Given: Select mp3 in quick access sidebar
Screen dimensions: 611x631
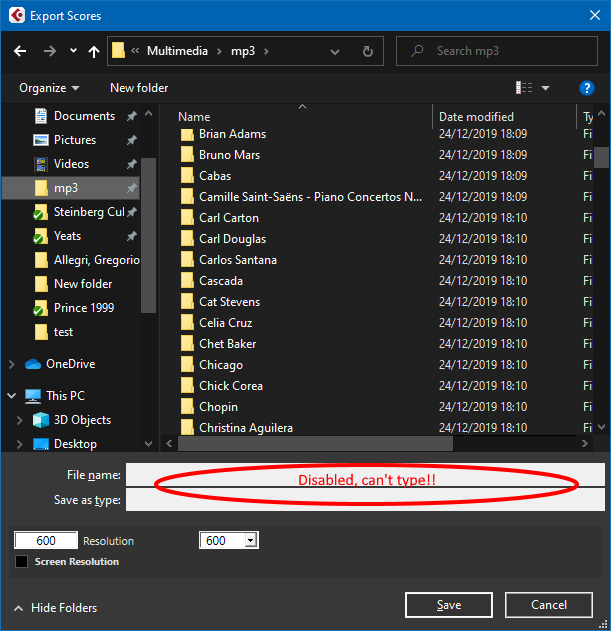Looking at the screenshot, I should (71, 188).
